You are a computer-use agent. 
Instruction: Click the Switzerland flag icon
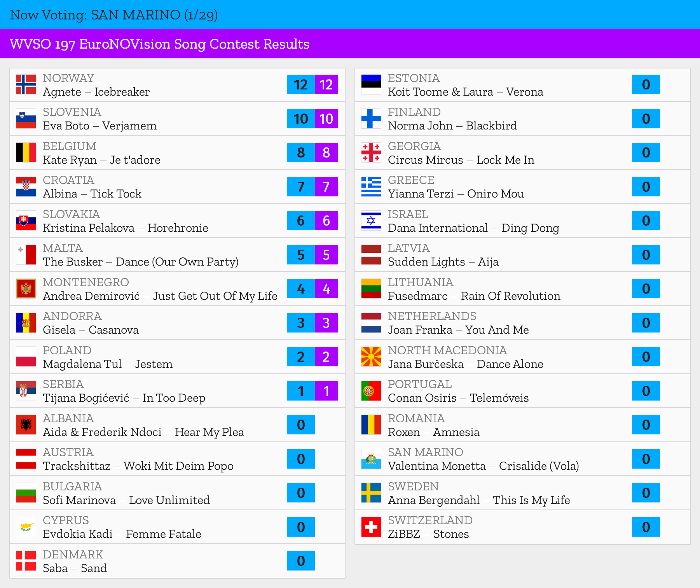(x=371, y=527)
